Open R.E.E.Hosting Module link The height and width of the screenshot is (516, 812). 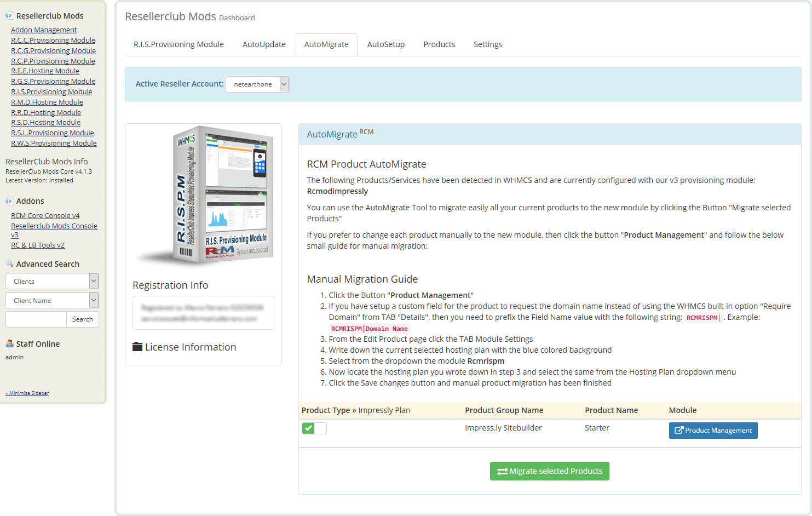tap(45, 71)
